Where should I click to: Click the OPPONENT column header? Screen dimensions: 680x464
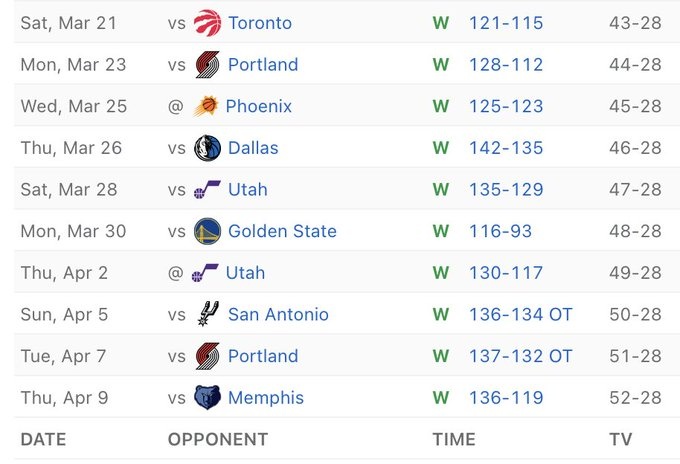(x=218, y=439)
